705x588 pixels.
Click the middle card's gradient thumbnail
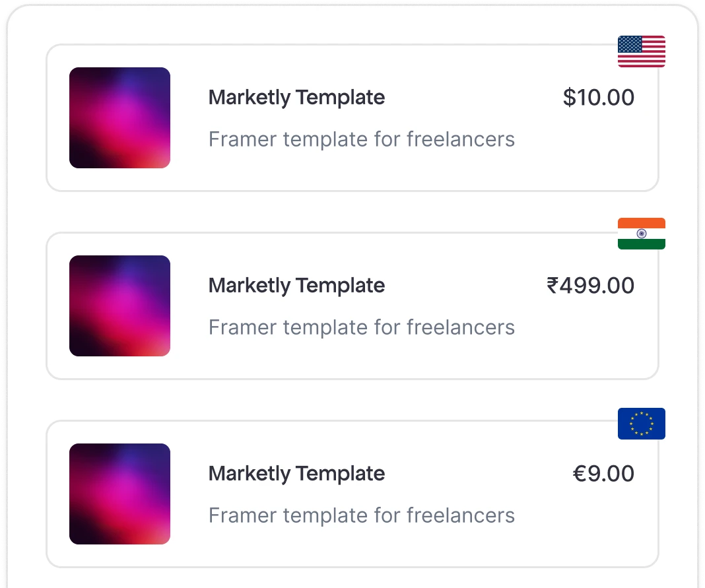(x=119, y=305)
